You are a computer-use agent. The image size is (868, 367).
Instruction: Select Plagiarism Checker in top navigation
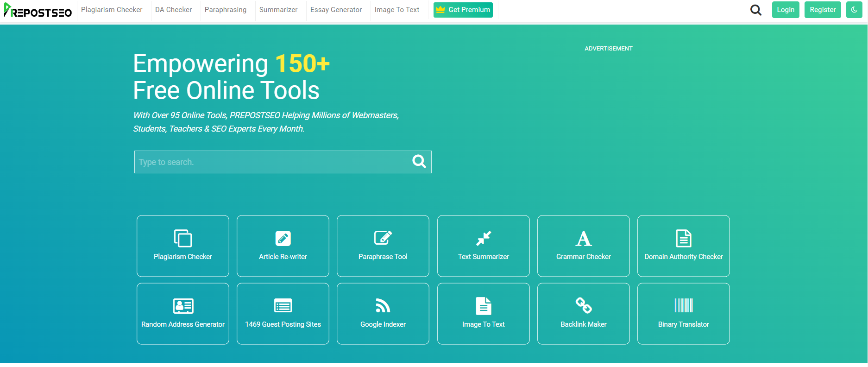pos(112,10)
